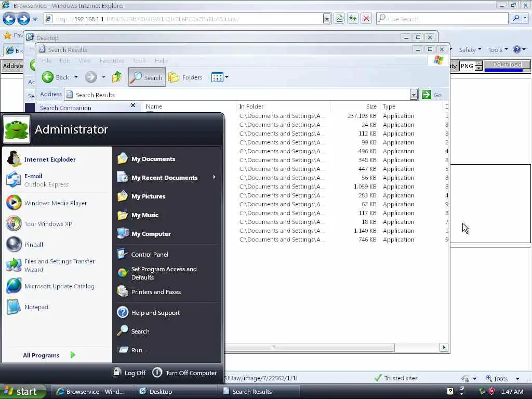Open Help and Support
The width and height of the screenshot is (532, 399).
[148, 312]
